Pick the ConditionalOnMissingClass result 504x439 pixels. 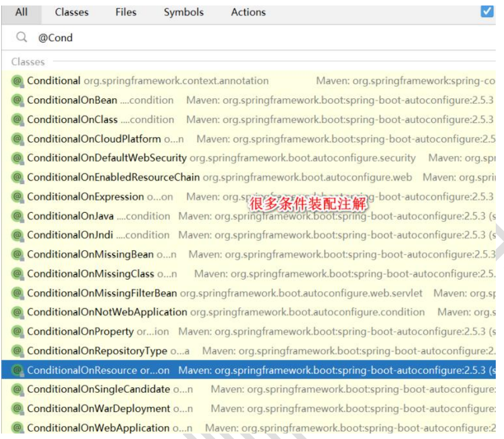pos(249,274)
